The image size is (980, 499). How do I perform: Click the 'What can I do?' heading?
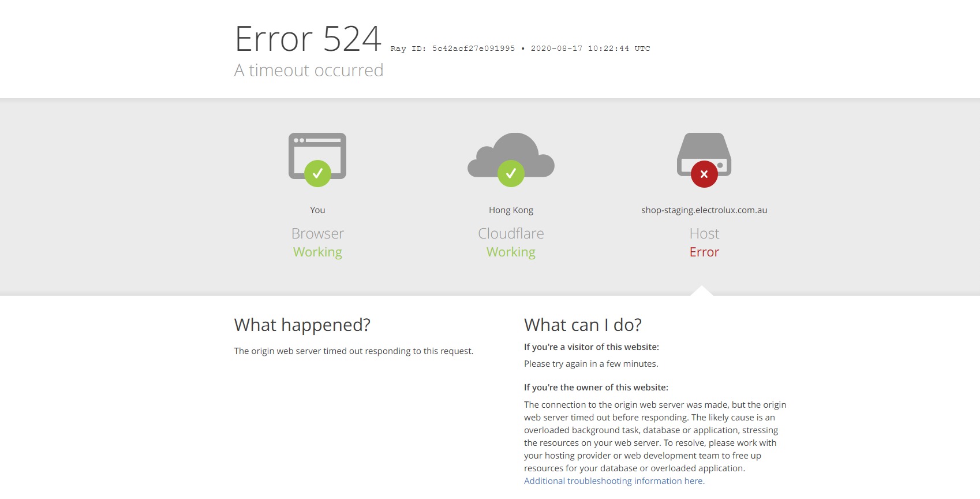pyautogui.click(x=583, y=325)
